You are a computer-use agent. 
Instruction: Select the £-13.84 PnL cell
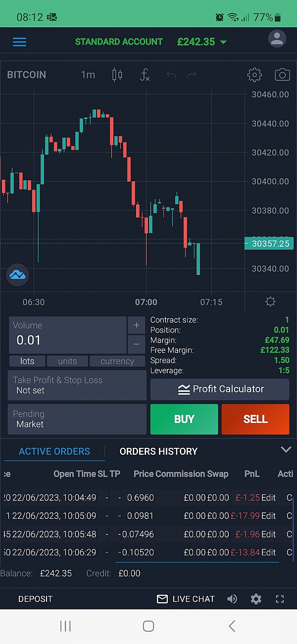[246, 552]
